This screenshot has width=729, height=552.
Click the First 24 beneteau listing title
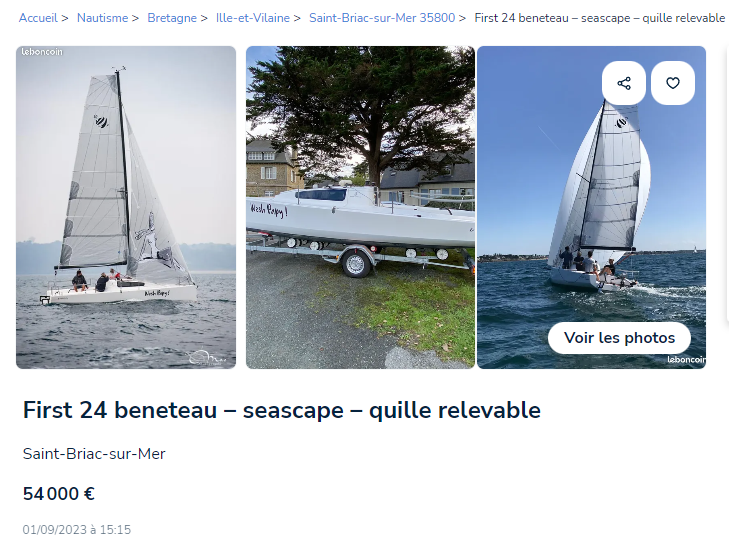coord(282,410)
